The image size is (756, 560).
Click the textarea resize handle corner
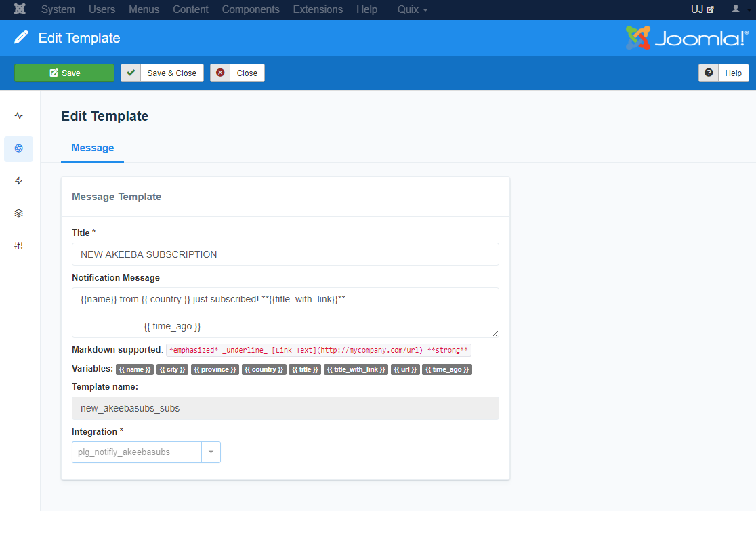(x=495, y=334)
